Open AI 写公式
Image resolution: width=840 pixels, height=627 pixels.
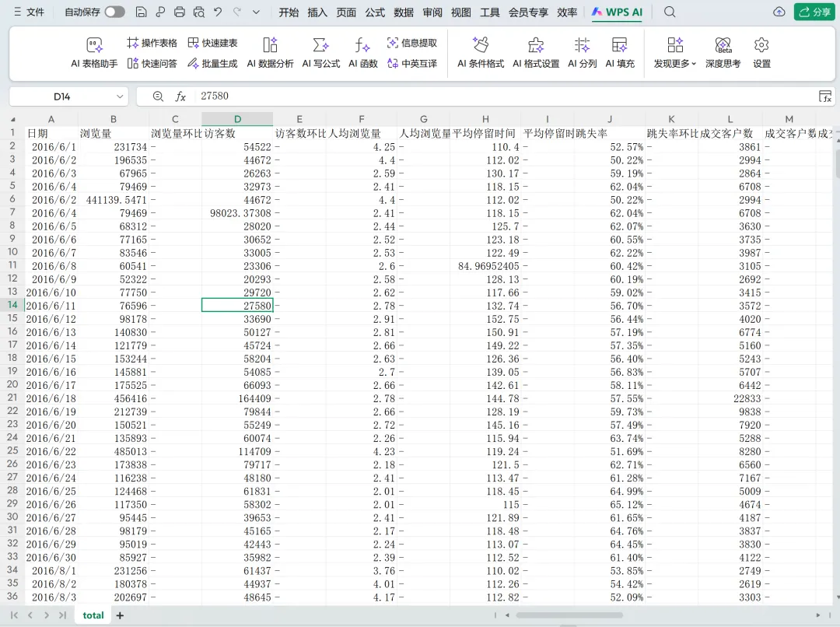pos(321,53)
